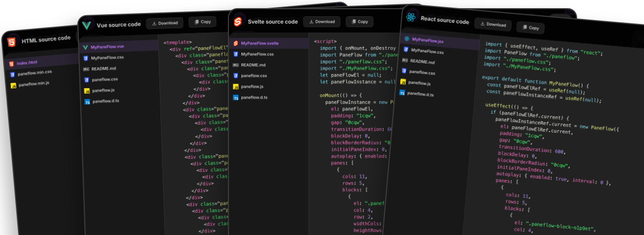This screenshot has width=644, height=235.
Task: Click markdown icon beside README.md in React panel
Action: point(405,60)
